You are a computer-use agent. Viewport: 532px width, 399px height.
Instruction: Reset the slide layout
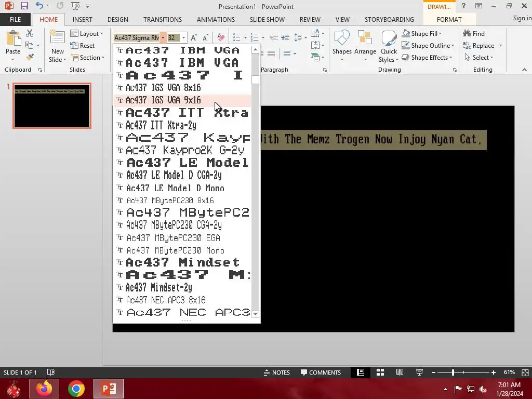point(83,45)
